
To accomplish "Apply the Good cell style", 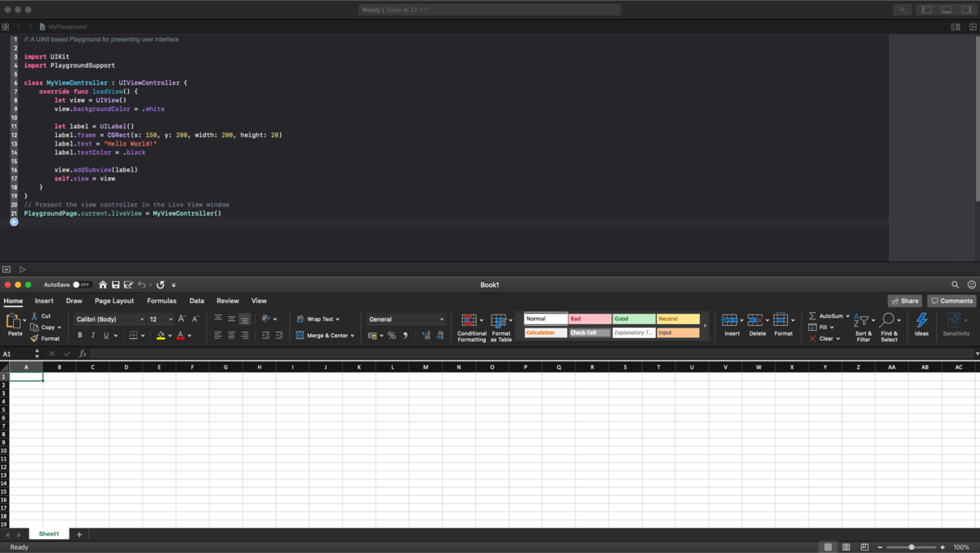I will point(634,319).
